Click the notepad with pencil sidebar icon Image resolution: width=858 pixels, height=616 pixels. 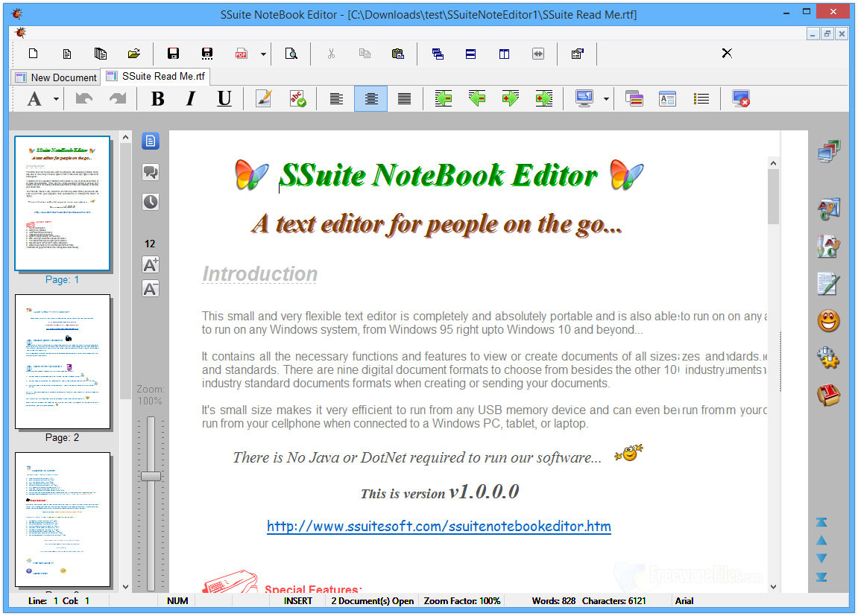(x=828, y=284)
